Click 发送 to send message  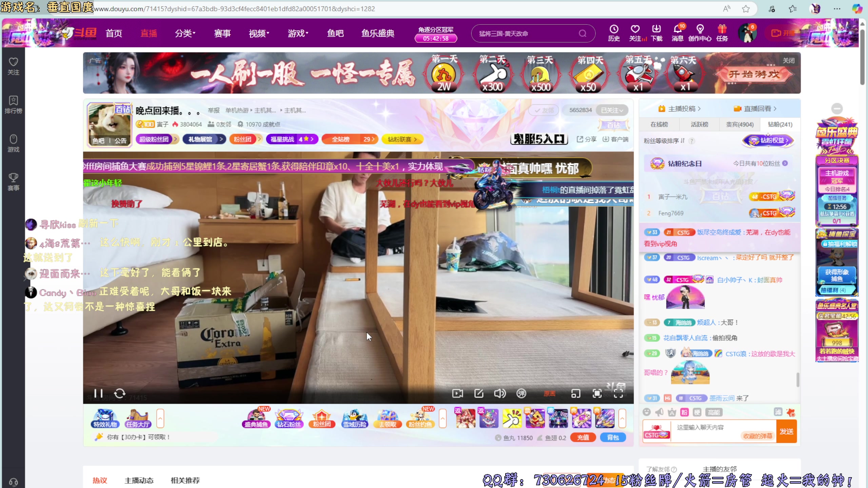[786, 431]
